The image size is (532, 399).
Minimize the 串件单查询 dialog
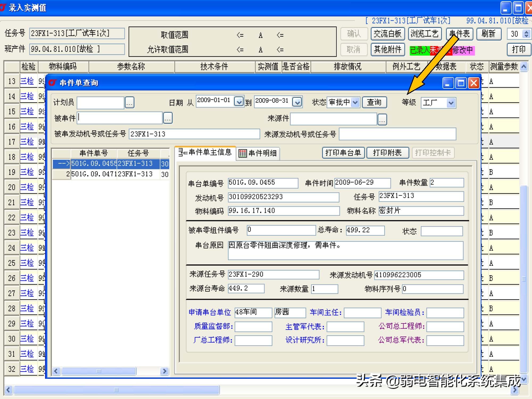(448, 83)
